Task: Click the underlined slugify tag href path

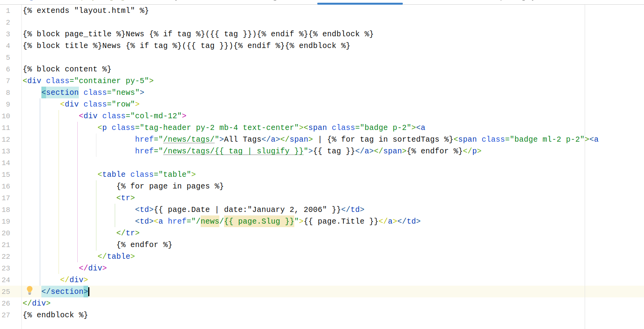Action: (x=233, y=151)
